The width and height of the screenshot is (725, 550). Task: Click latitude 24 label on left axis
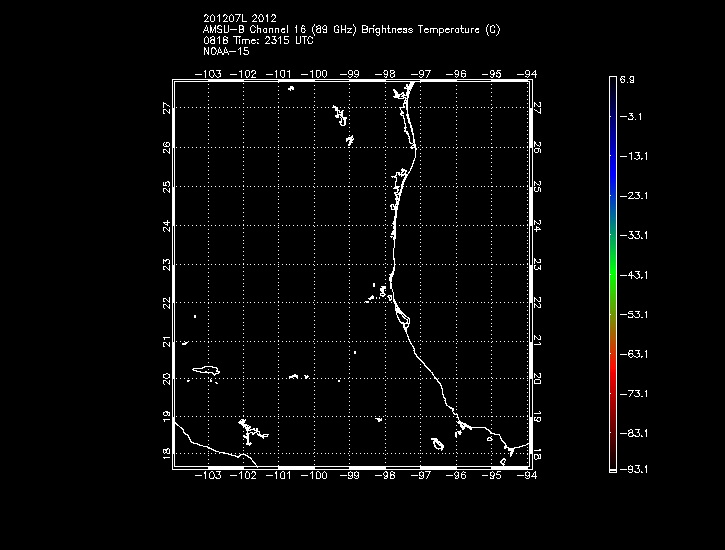click(x=166, y=225)
